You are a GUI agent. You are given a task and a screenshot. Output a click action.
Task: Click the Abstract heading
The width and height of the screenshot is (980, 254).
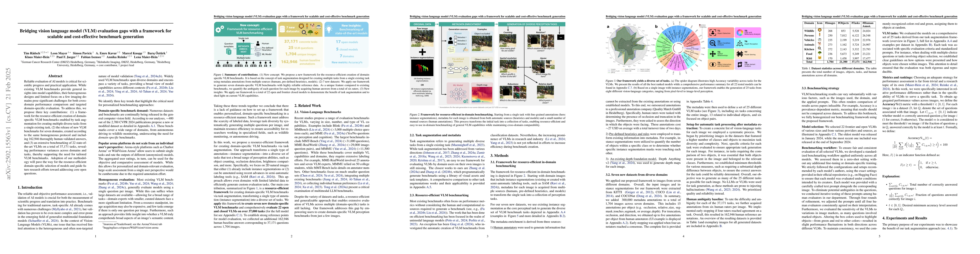tap(55, 76)
